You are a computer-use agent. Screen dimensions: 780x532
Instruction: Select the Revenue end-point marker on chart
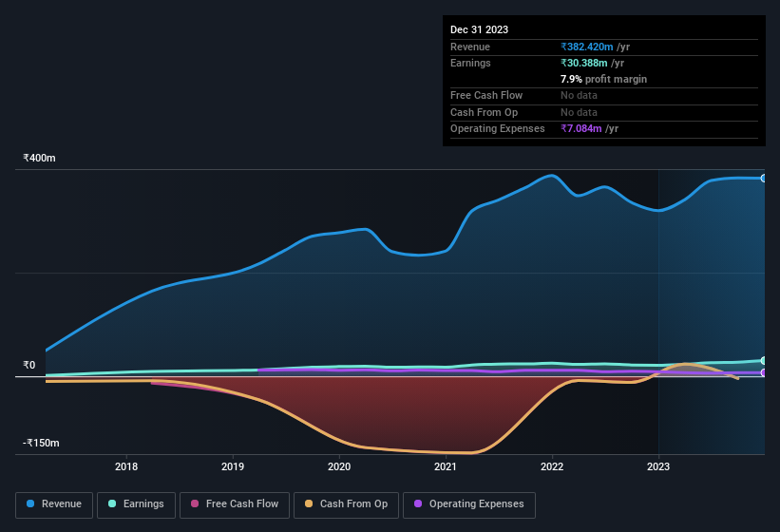[764, 178]
